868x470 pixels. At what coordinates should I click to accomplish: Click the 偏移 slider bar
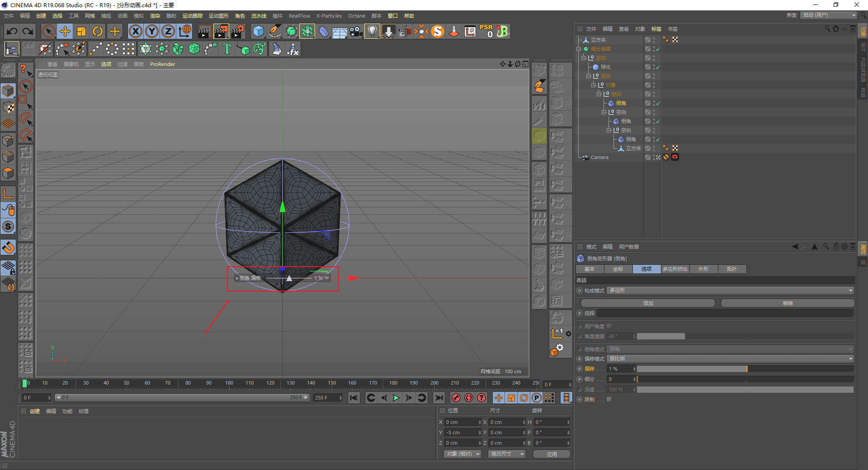[745, 369]
